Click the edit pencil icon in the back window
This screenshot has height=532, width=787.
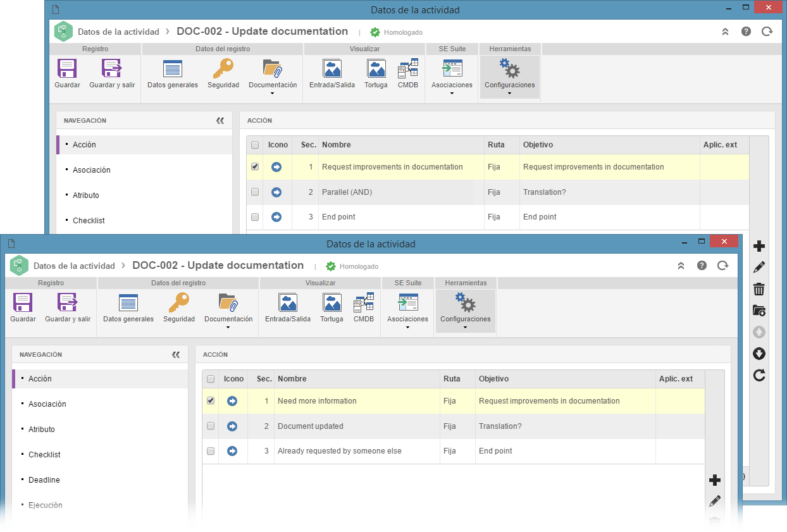point(759,268)
